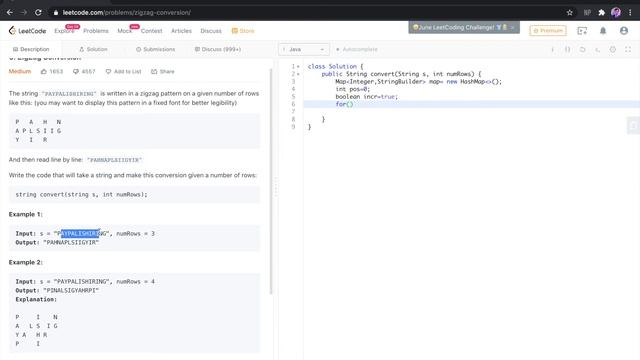
Task: Click the dislike count 4557
Action: pyautogui.click(x=84, y=71)
